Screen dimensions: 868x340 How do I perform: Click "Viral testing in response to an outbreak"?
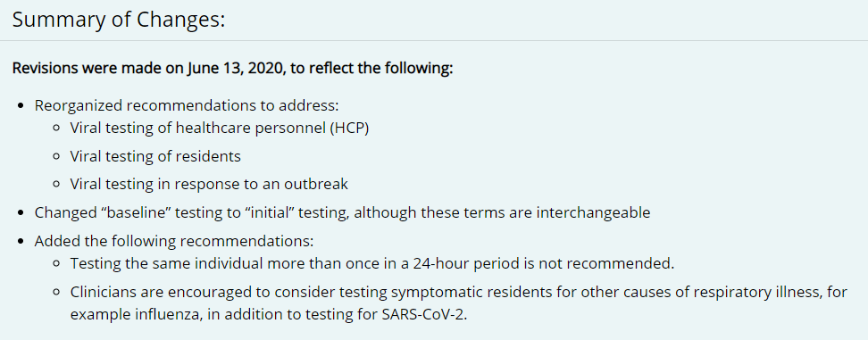coord(209,184)
